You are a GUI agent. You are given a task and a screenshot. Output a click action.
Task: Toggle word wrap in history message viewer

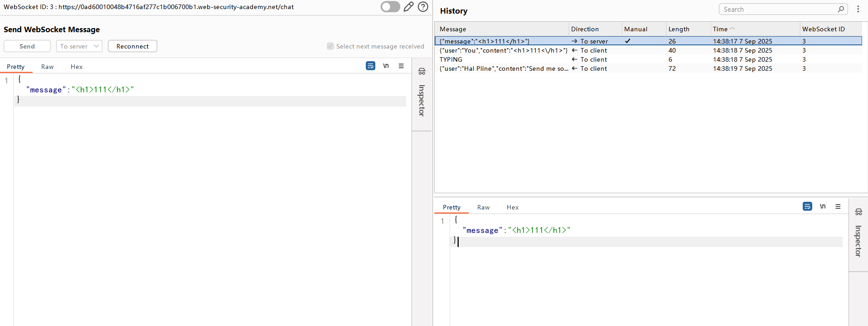point(807,206)
